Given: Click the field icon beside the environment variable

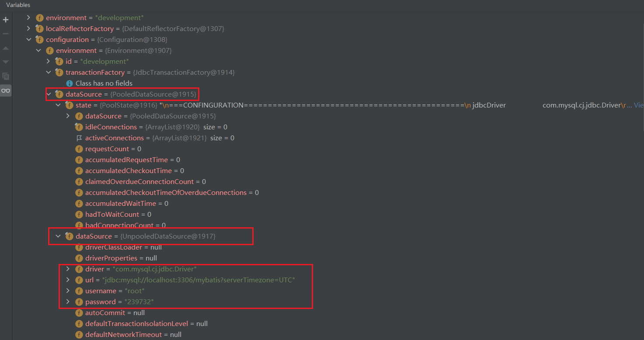Looking at the screenshot, I should pyautogui.click(x=39, y=17).
